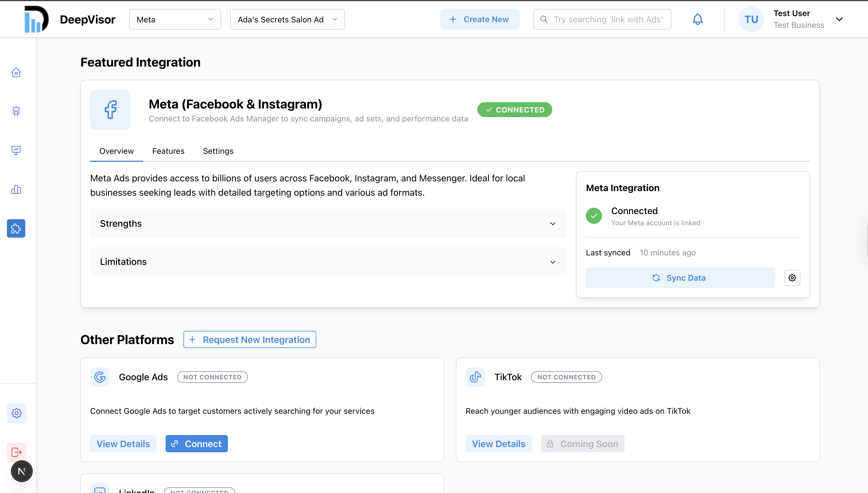
Task: Open the Ada's Secrets Salon Ad dropdown
Action: coord(287,19)
